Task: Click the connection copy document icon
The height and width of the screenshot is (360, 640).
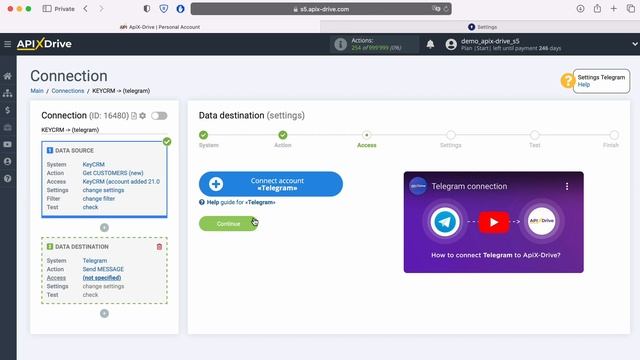Action: click(134, 116)
